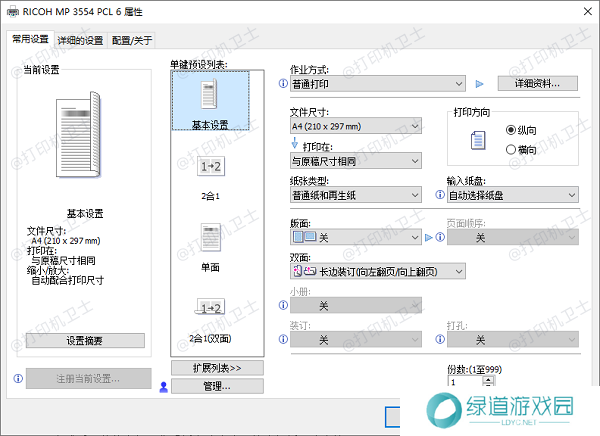The image size is (600, 436).
Task: Click the 扩展列表>> button
Action: 217,368
